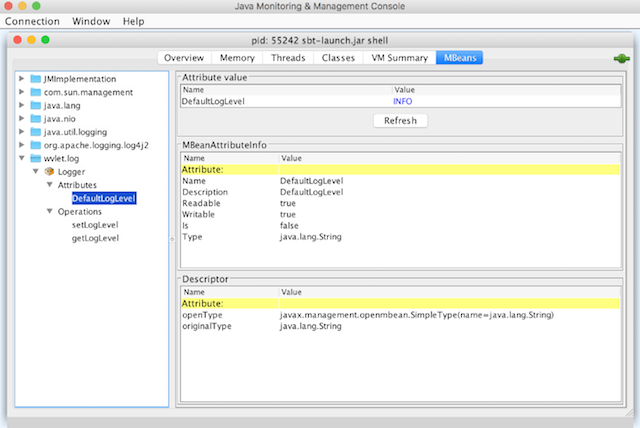Select the DefaultLogLevel attribute in tree
The height and width of the screenshot is (428, 640).
pyautogui.click(x=104, y=198)
